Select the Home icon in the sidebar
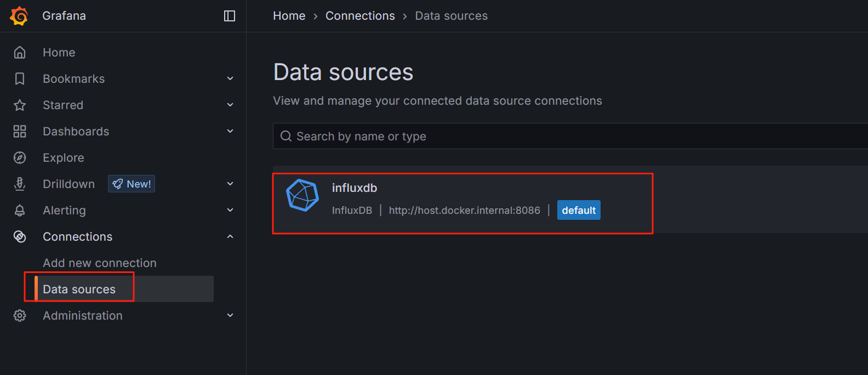 click(20, 52)
